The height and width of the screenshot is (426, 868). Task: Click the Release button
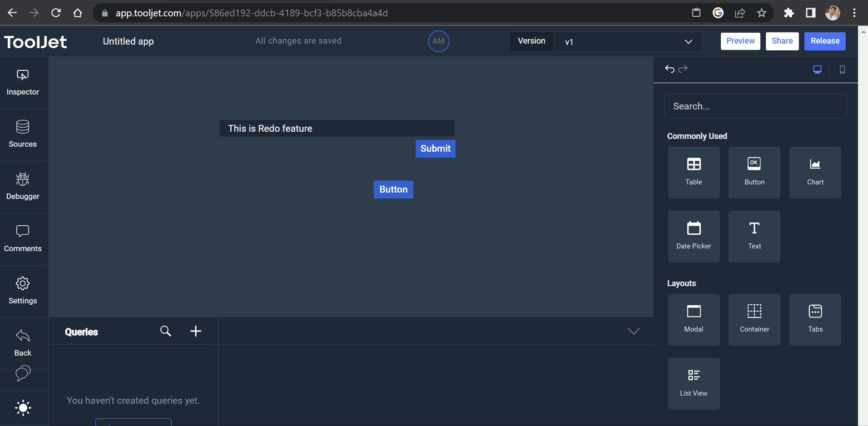(825, 41)
